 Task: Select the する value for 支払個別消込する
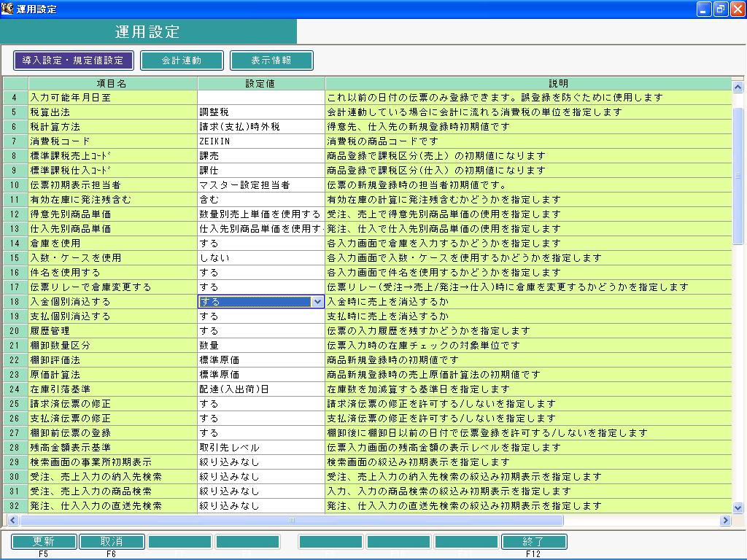(261, 316)
